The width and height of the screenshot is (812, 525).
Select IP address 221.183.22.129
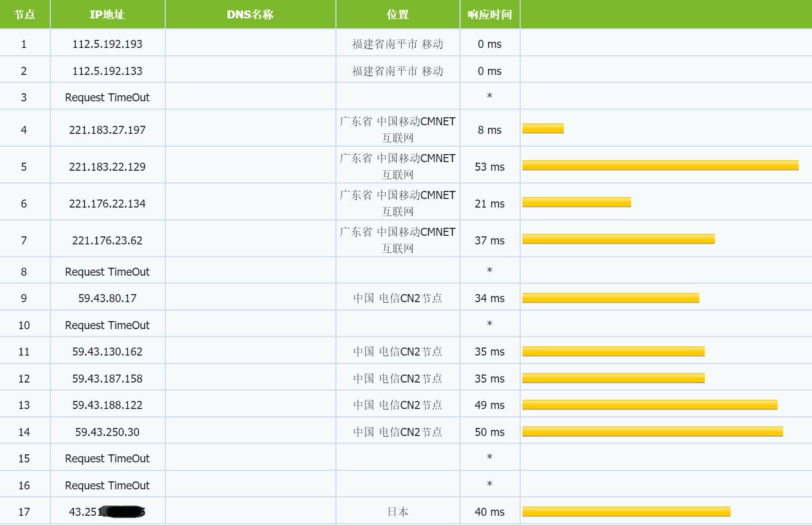(x=107, y=167)
